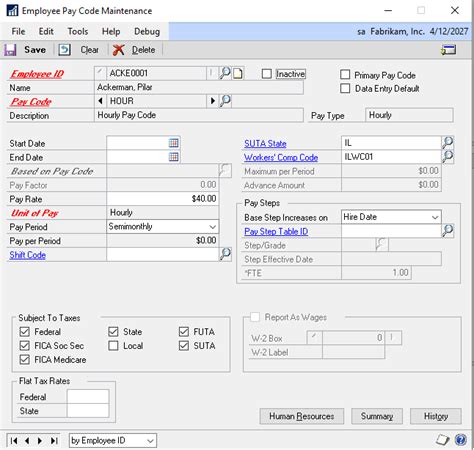Click the Save floppy disk icon
Image resolution: width=474 pixels, height=450 pixels.
tap(10, 50)
